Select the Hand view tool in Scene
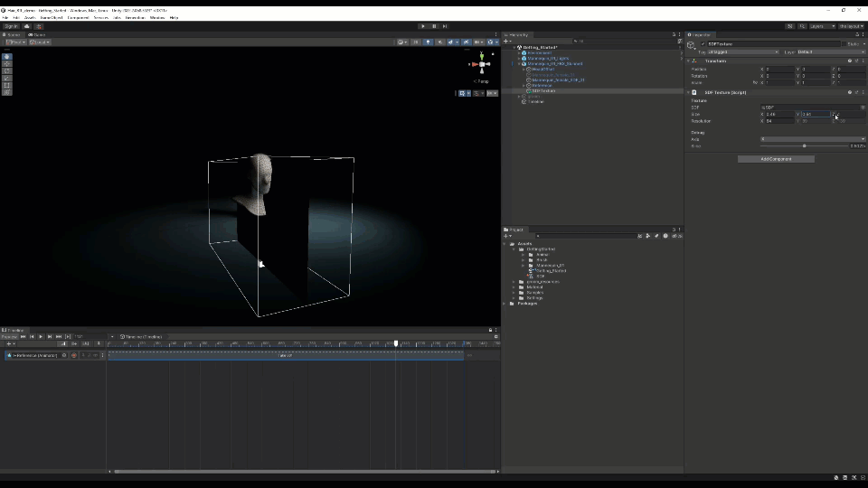 pos(7,56)
